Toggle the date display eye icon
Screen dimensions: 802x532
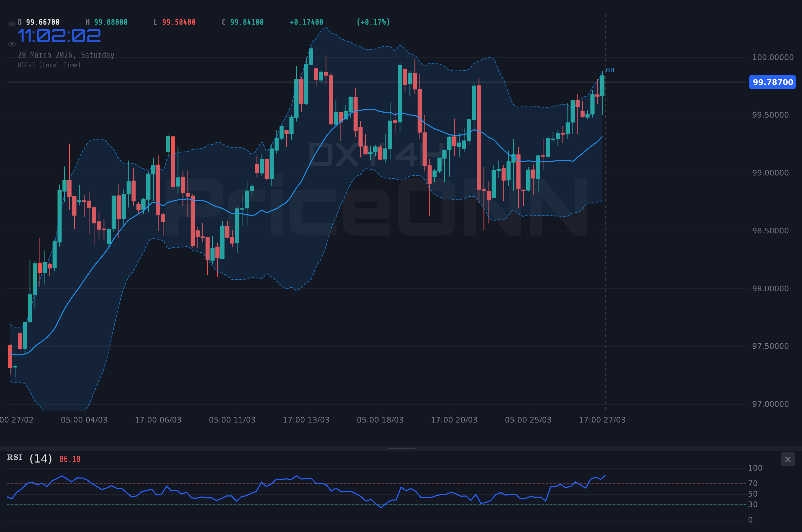(x=12, y=44)
